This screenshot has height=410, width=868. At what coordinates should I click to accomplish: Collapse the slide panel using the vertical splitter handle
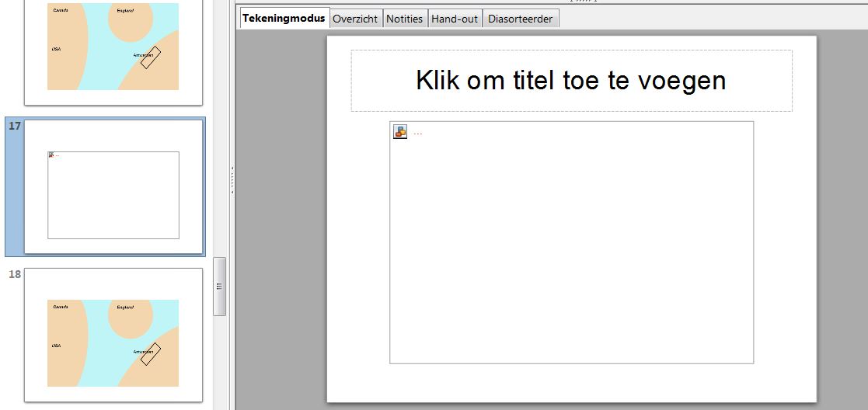coord(232,179)
